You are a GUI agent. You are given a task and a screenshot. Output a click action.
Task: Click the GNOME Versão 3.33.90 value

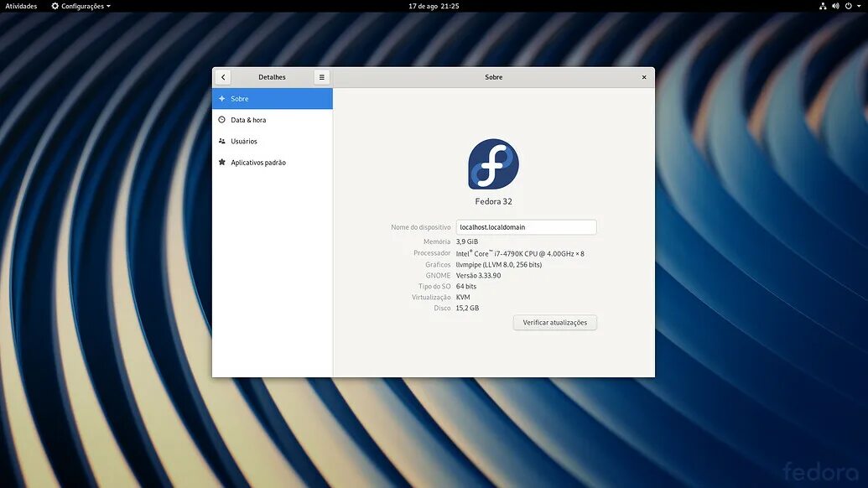(x=478, y=276)
